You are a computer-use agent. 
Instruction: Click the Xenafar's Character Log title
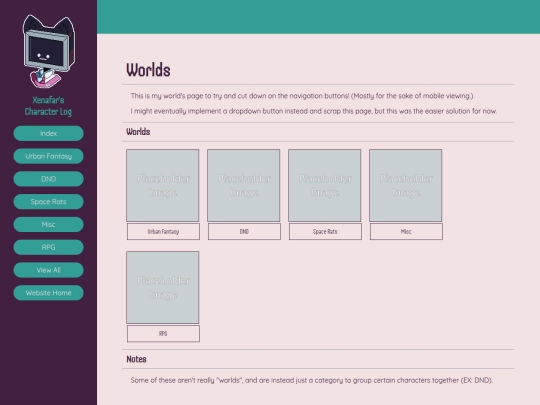(x=49, y=106)
